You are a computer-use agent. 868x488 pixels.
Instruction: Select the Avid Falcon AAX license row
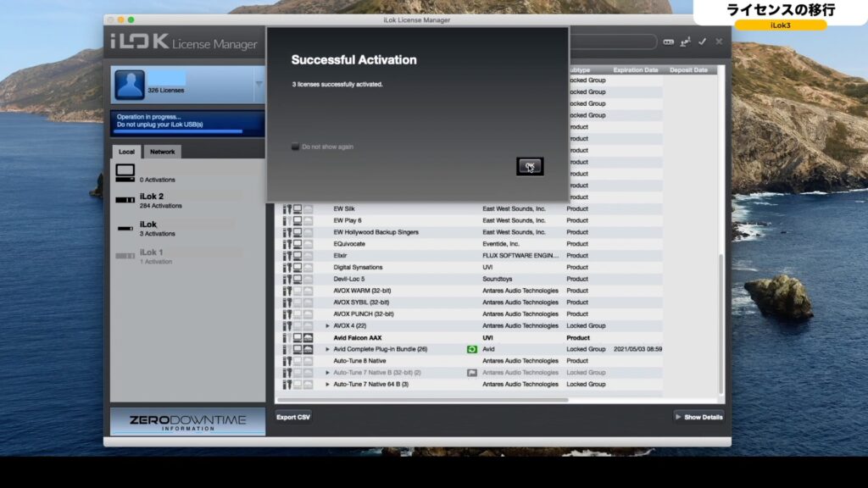click(x=470, y=337)
